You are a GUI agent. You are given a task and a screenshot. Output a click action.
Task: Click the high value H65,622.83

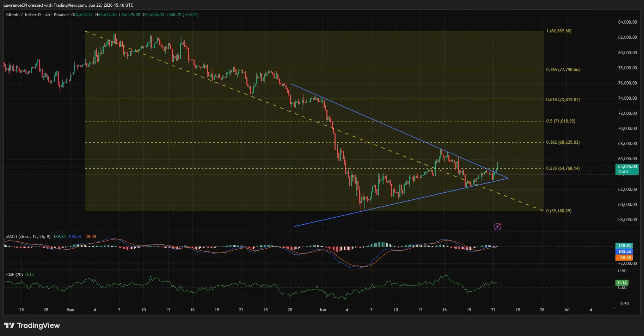[106, 15]
